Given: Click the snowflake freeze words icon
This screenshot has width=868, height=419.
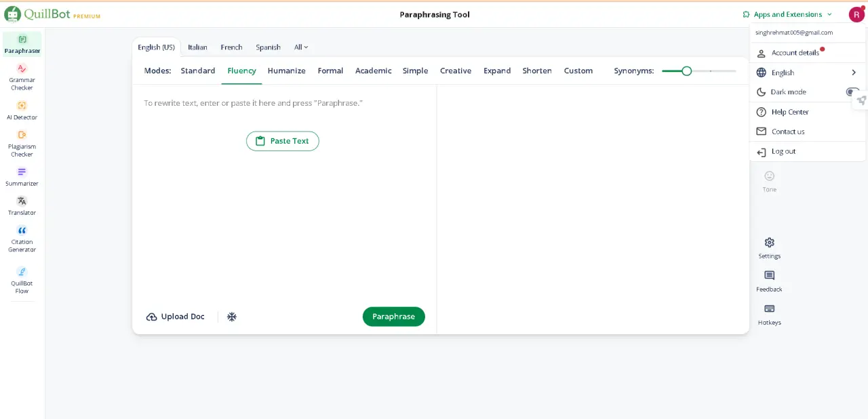Looking at the screenshot, I should 232,317.
